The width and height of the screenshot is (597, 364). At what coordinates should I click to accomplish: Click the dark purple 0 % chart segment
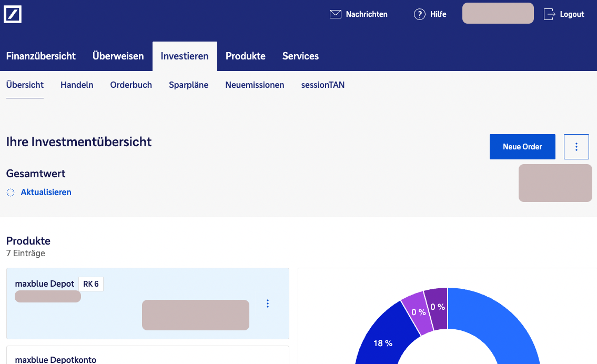438,307
